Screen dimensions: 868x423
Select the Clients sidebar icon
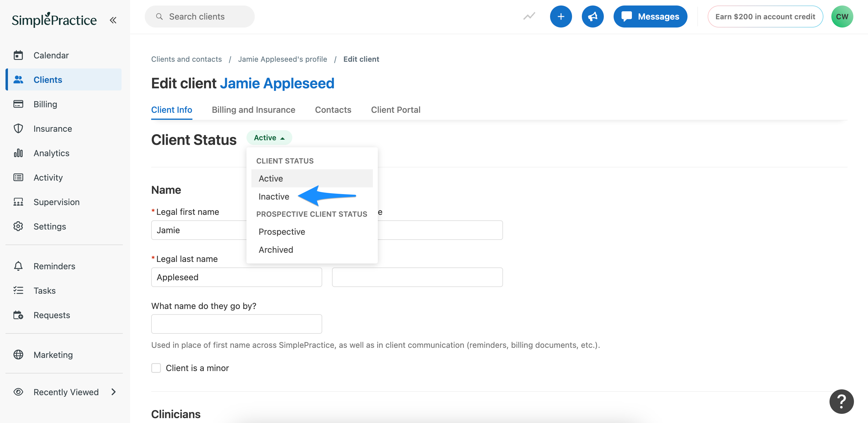click(x=18, y=79)
